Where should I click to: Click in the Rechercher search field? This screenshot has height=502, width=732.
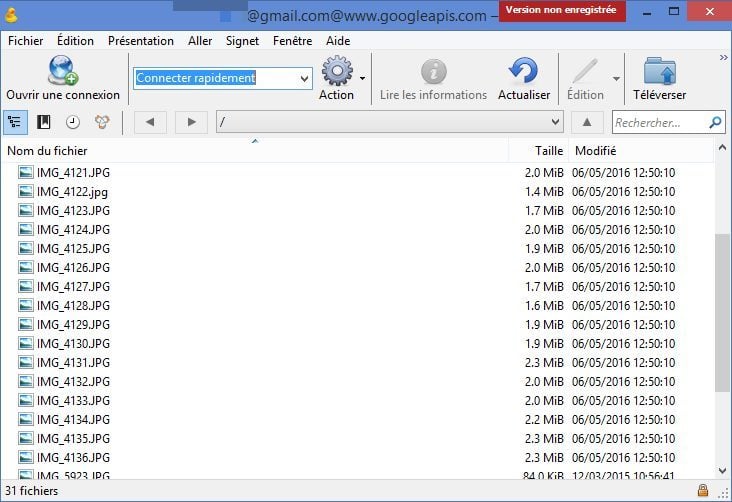pos(660,122)
